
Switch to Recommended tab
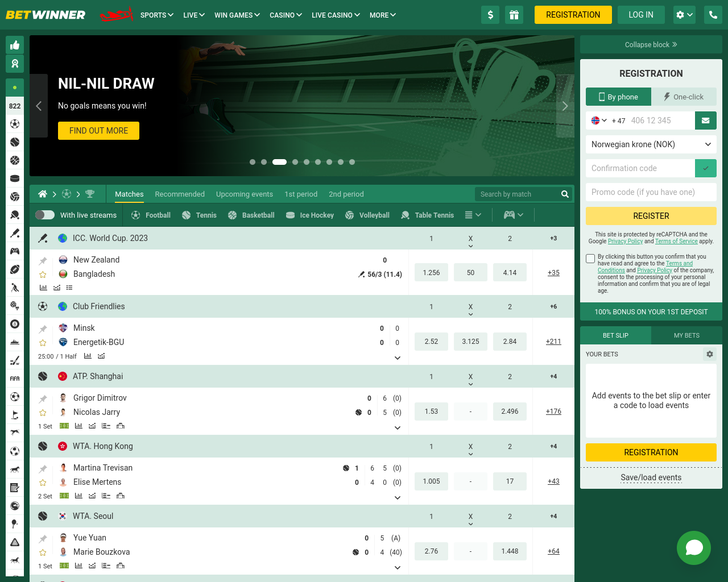coord(180,194)
